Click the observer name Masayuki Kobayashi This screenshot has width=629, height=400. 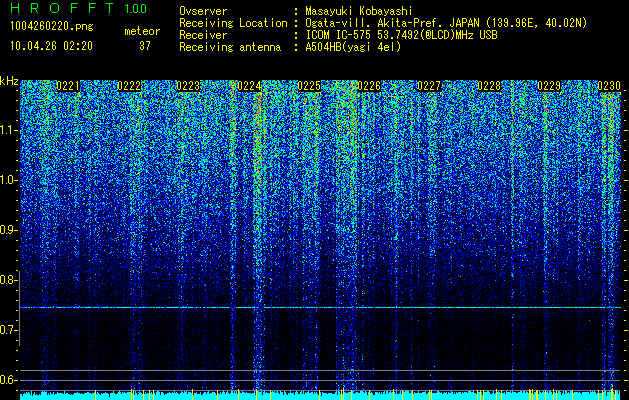(359, 11)
